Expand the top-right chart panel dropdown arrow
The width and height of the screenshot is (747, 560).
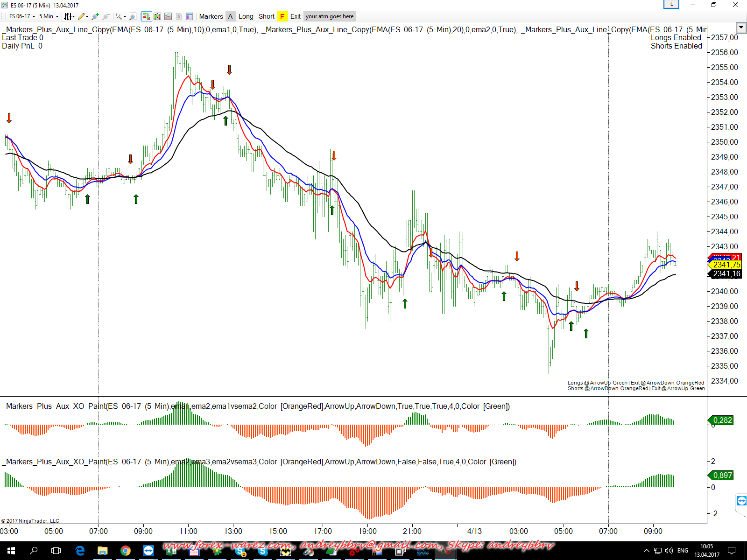(740, 28)
